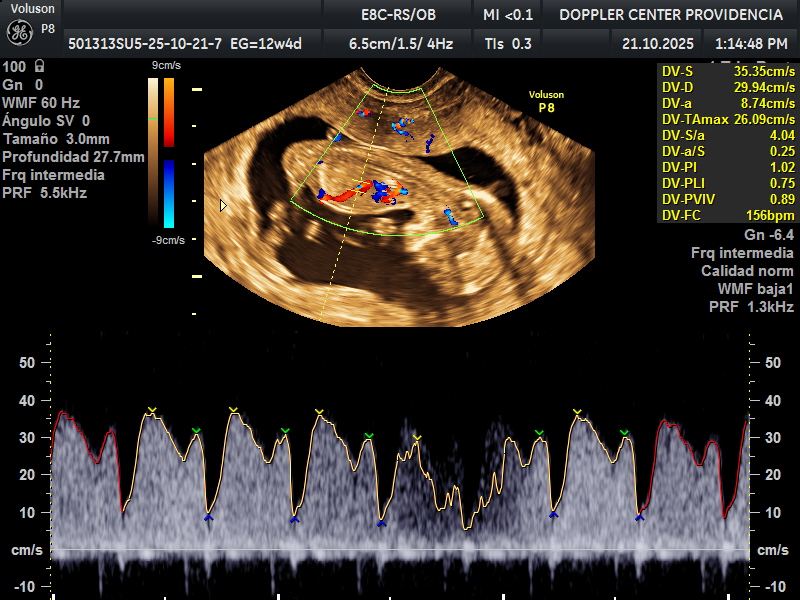Select the DV-PI measurement result
The width and height of the screenshot is (800, 600).
click(727, 167)
